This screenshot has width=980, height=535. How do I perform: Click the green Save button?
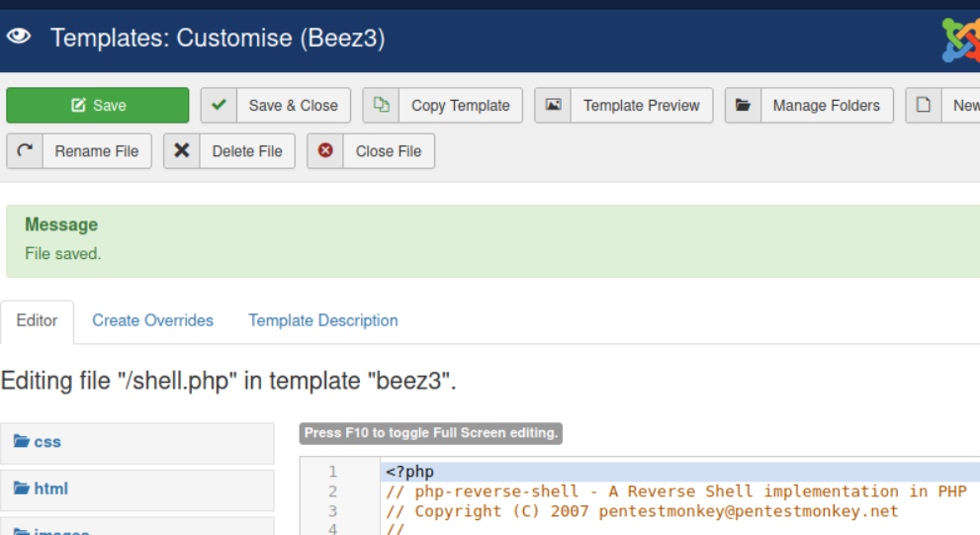click(x=98, y=105)
